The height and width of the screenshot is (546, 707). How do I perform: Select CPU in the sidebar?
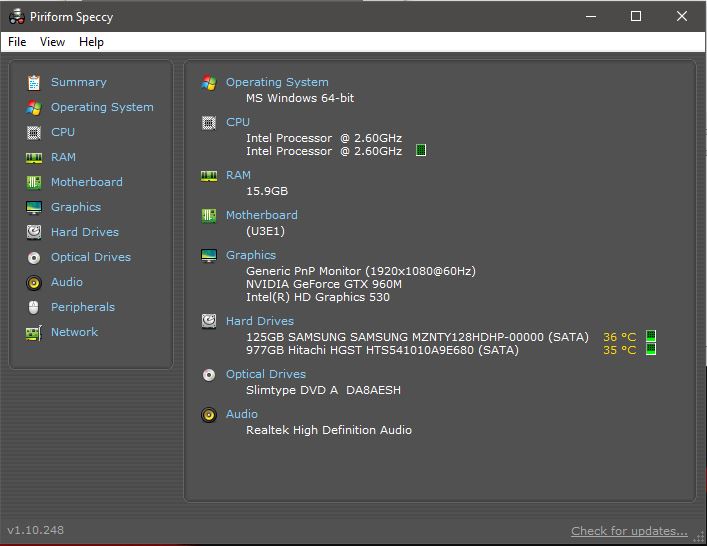[x=63, y=132]
